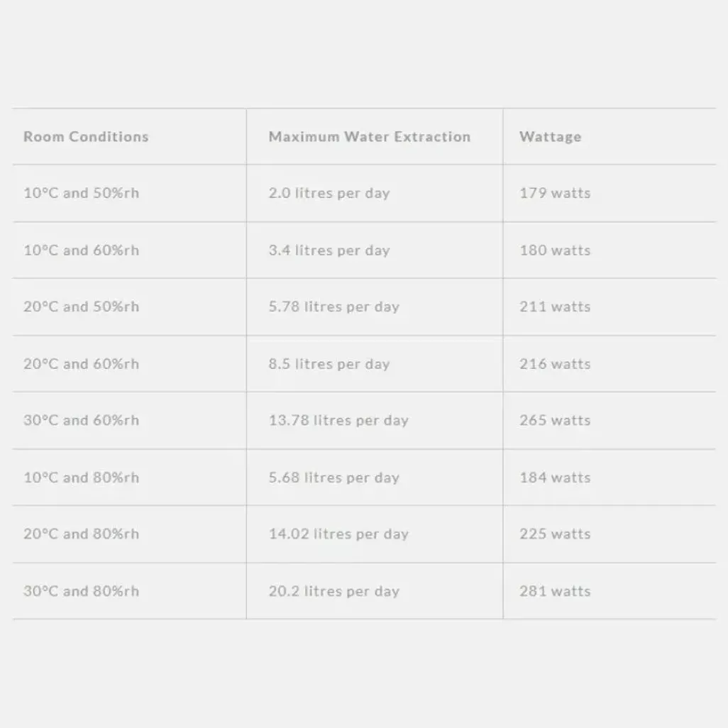Select the 179 watts value

[x=555, y=193]
